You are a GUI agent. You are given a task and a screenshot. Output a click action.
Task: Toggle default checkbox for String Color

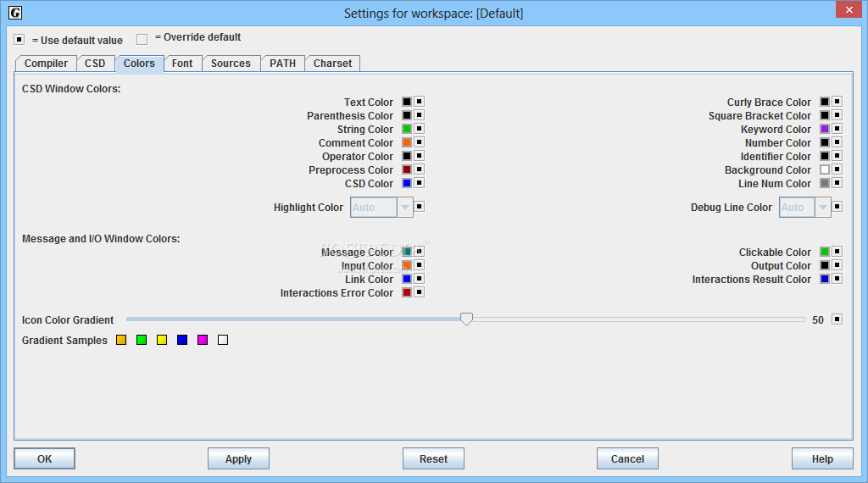(419, 129)
